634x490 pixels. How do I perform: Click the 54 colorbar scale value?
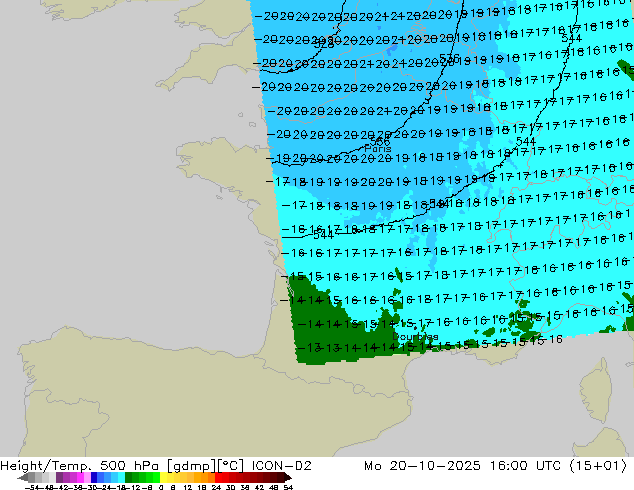288,487
